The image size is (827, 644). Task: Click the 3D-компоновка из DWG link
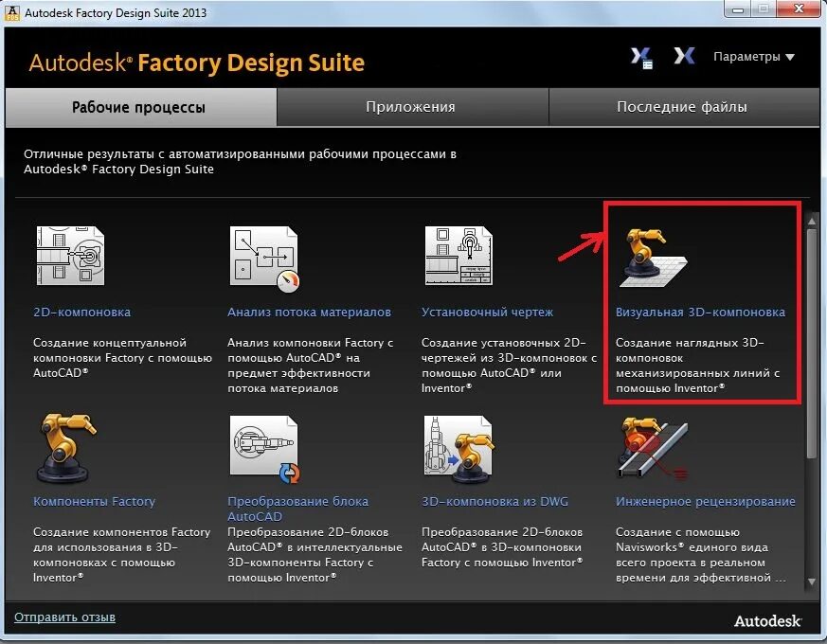tap(494, 502)
